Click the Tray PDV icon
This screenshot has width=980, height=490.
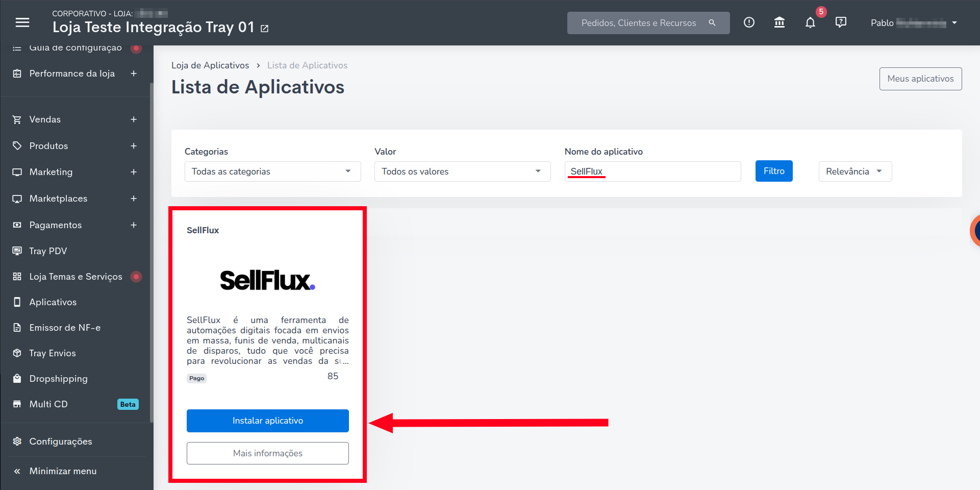coord(17,251)
